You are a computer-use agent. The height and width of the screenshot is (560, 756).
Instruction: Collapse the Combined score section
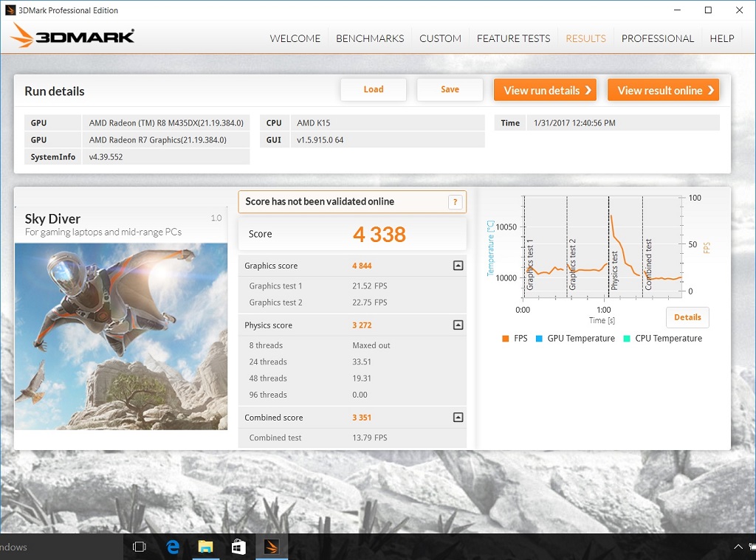pyautogui.click(x=458, y=417)
